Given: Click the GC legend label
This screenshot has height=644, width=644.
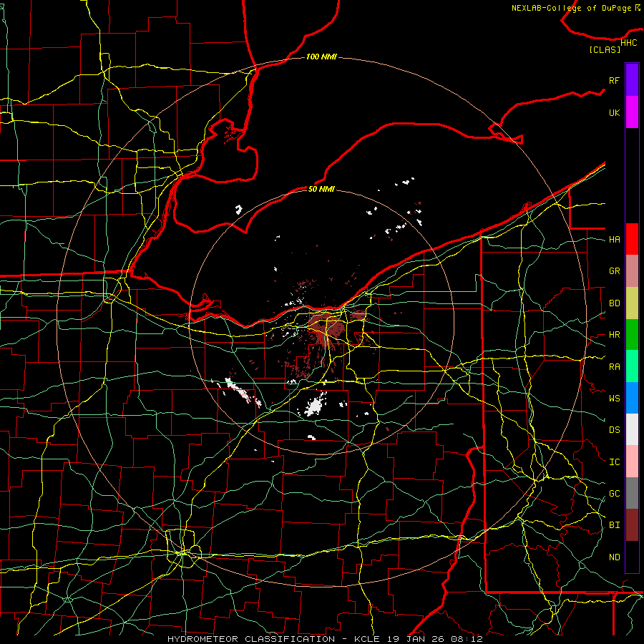Looking at the screenshot, I should [x=615, y=494].
